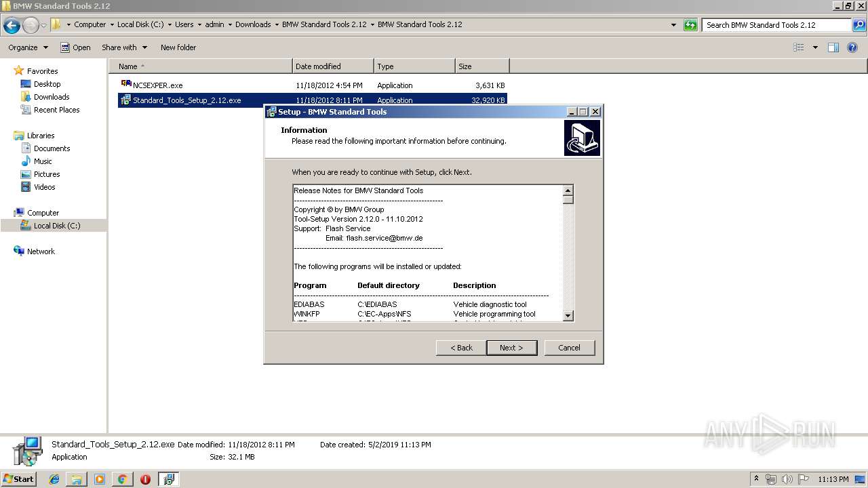Select Network in navigation pane

click(41, 251)
